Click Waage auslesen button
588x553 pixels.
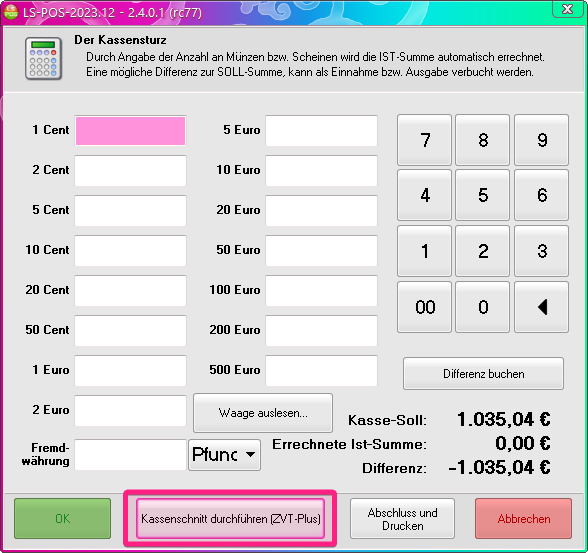(x=263, y=413)
